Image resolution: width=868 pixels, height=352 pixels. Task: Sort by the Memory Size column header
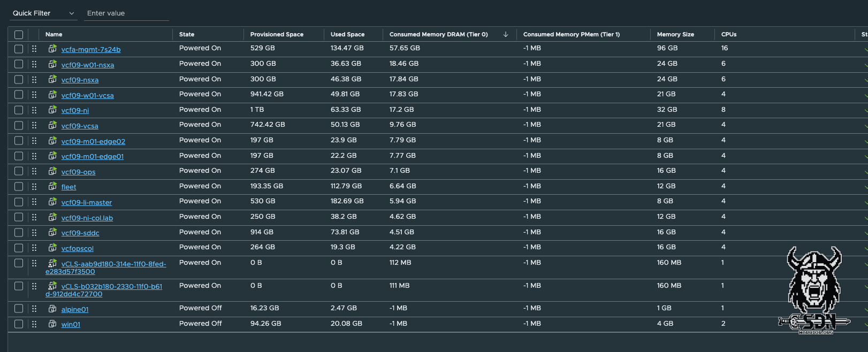pyautogui.click(x=675, y=34)
